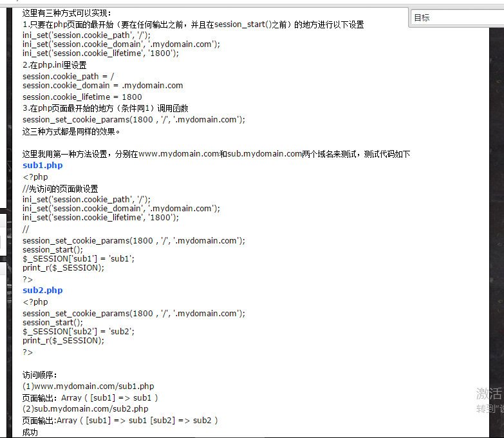The width and height of the screenshot is (504, 438).
Task: Click the sub2.php heading link
Action: [x=42, y=290]
